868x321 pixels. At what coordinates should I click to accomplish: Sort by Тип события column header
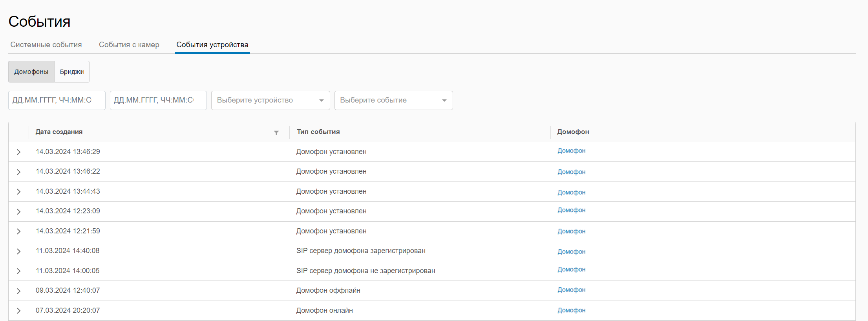(x=318, y=132)
